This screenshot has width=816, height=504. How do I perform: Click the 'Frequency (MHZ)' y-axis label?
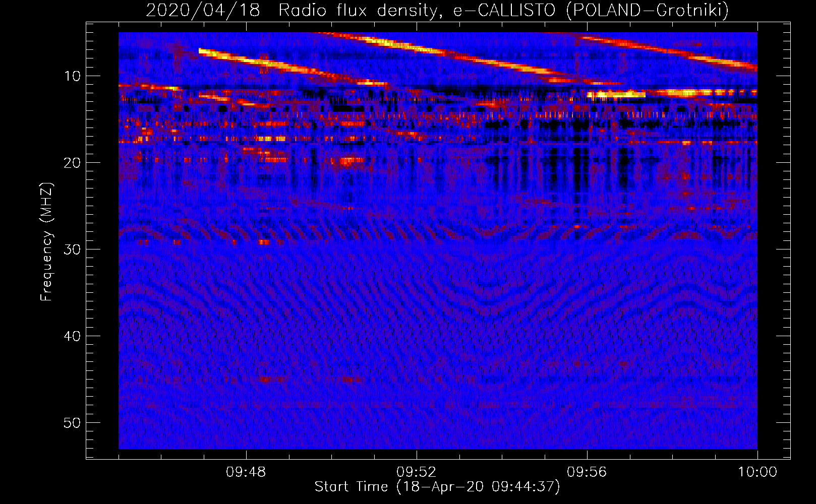click(46, 242)
